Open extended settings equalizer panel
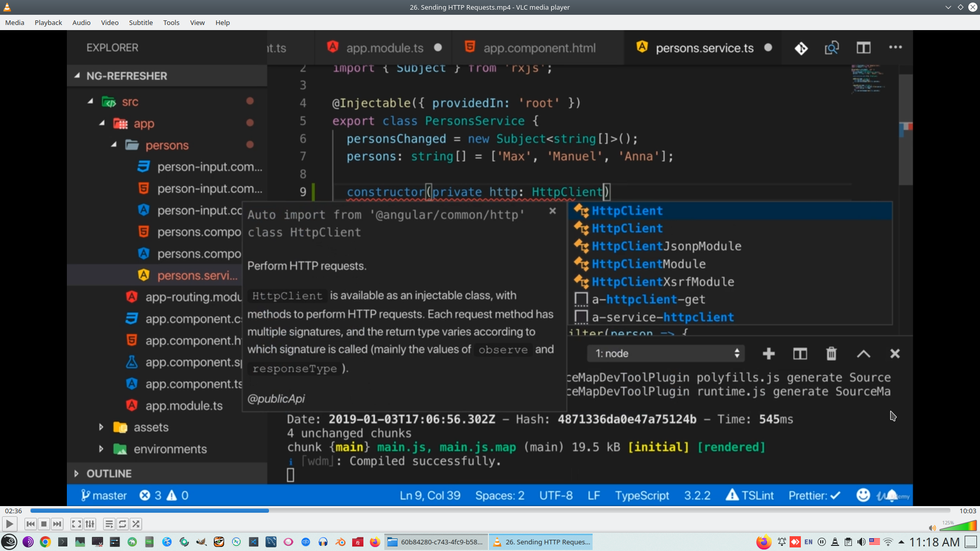The image size is (980, 551). tap(90, 524)
